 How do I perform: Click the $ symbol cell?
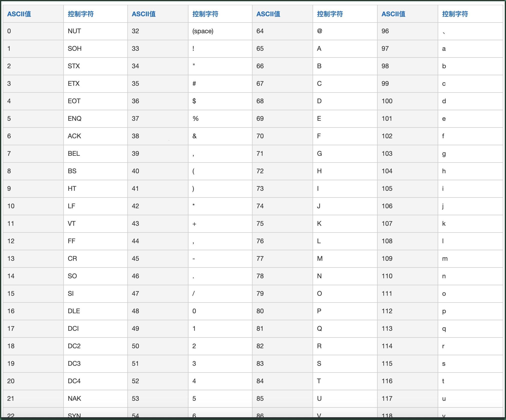220,101
